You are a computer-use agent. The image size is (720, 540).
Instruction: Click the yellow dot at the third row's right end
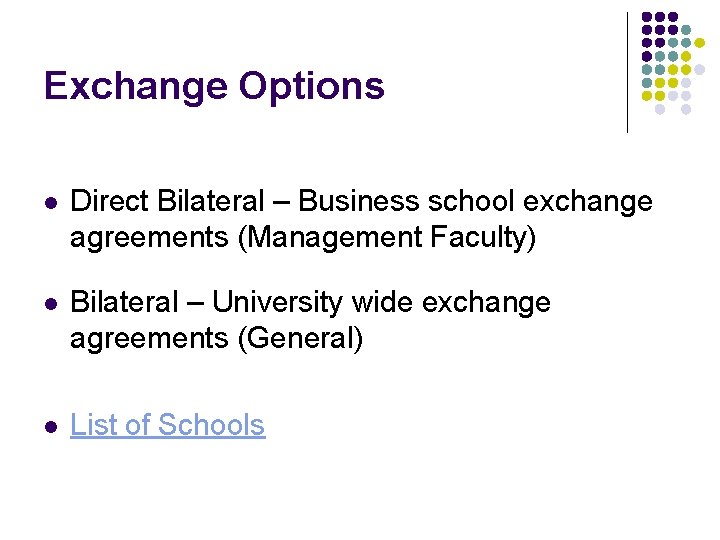coord(699,43)
